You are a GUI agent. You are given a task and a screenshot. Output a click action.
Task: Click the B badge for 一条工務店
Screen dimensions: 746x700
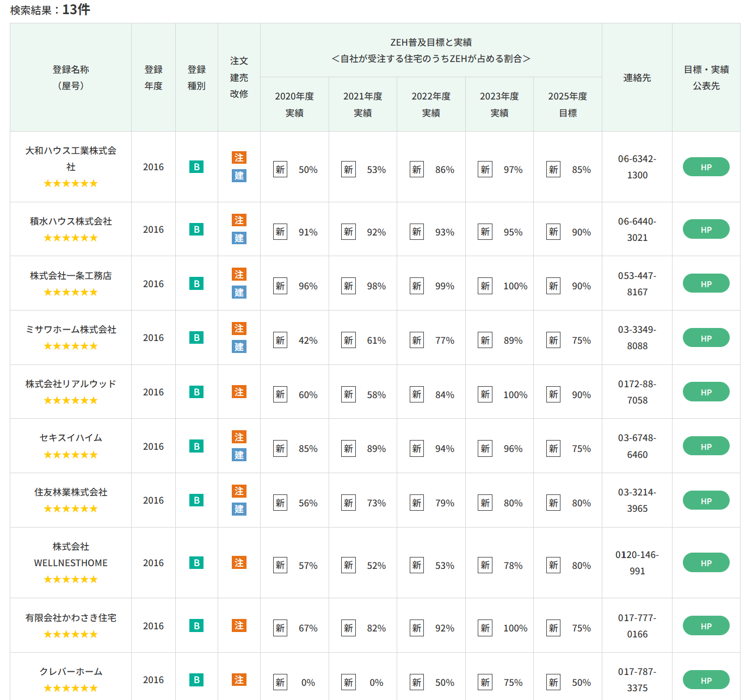point(196,284)
